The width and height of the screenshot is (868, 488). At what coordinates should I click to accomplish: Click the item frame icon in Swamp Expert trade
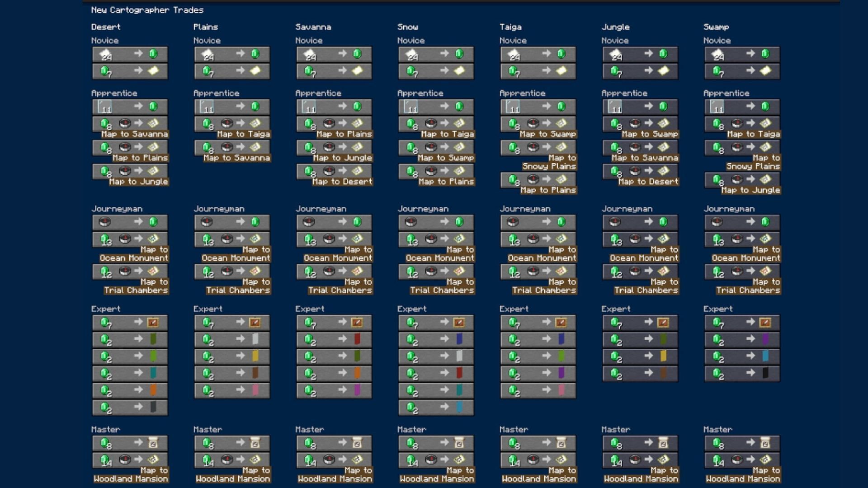coord(765,322)
